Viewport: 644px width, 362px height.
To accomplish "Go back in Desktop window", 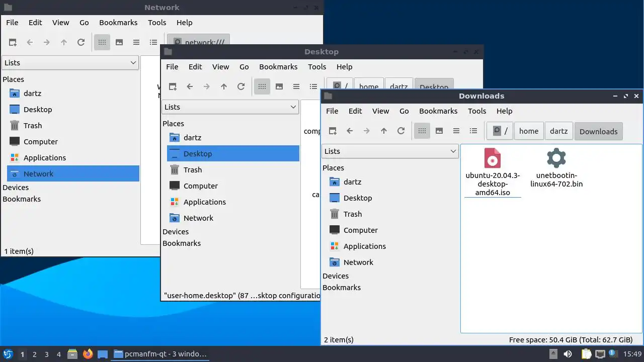I will coord(190,86).
